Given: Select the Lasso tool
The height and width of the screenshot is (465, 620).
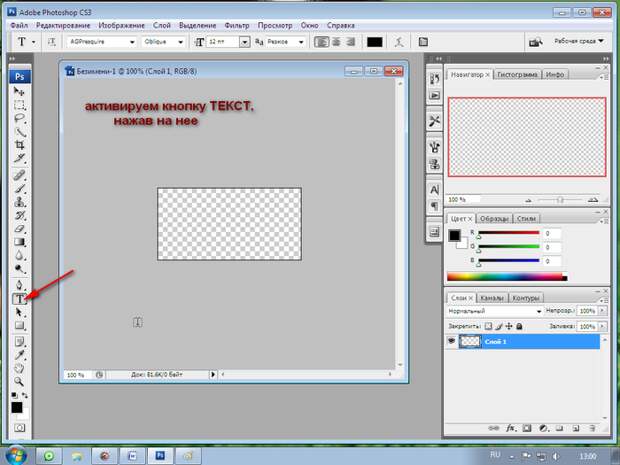Looking at the screenshot, I should [19, 118].
